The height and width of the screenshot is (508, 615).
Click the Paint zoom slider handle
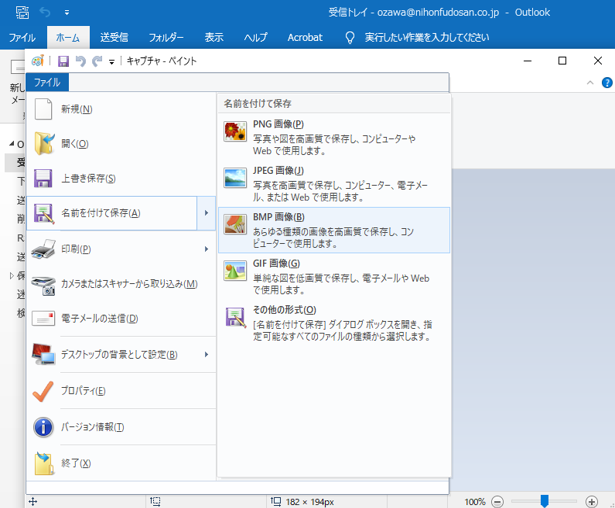(x=544, y=501)
